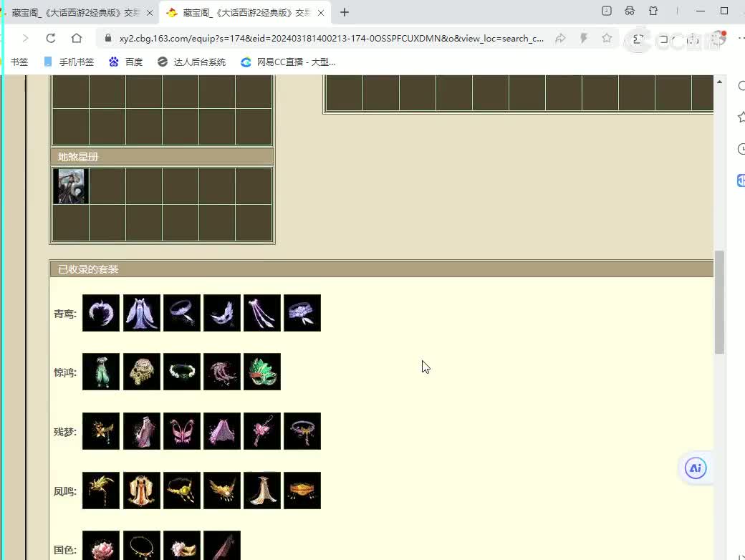This screenshot has height=560, width=745.
Task: Select the 青鸾 feather ring item
Action: pos(101,313)
